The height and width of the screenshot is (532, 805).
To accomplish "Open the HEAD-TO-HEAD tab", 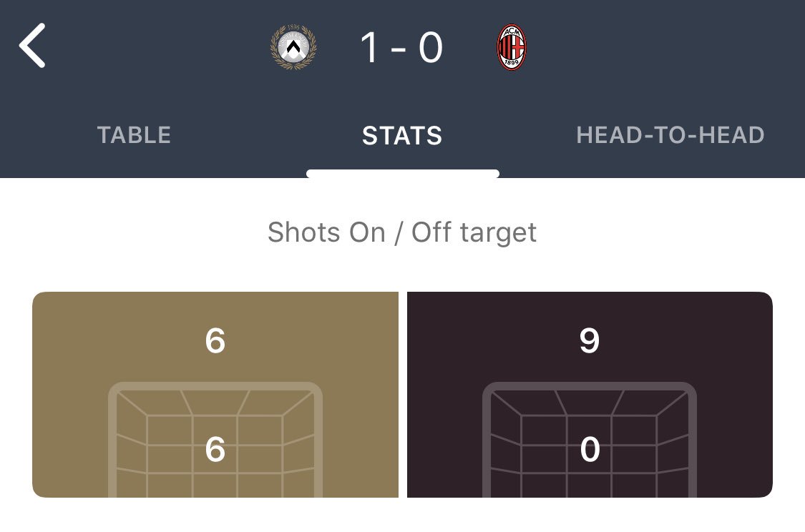I will [x=670, y=135].
